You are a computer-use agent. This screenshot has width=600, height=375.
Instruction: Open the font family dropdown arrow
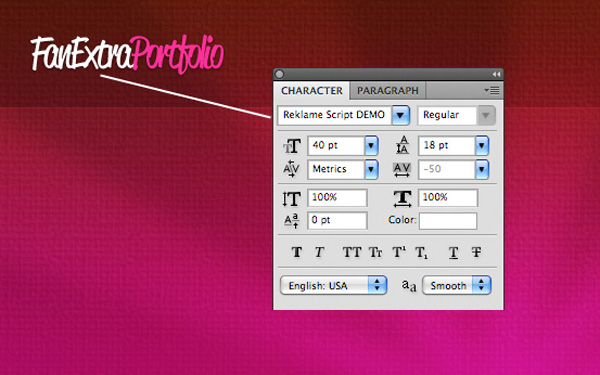(x=401, y=116)
